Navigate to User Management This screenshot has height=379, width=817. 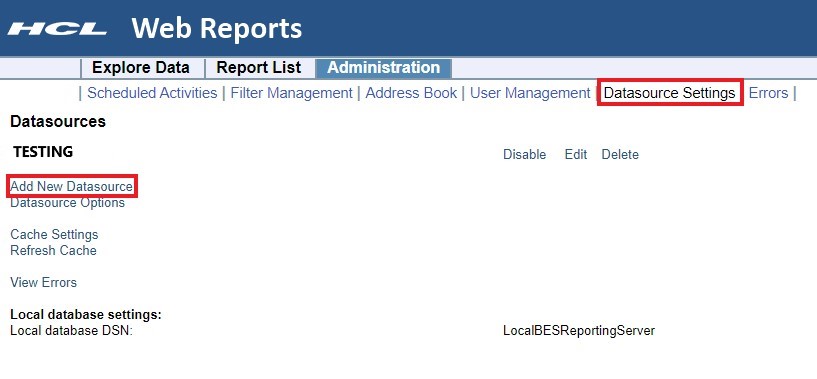click(530, 93)
